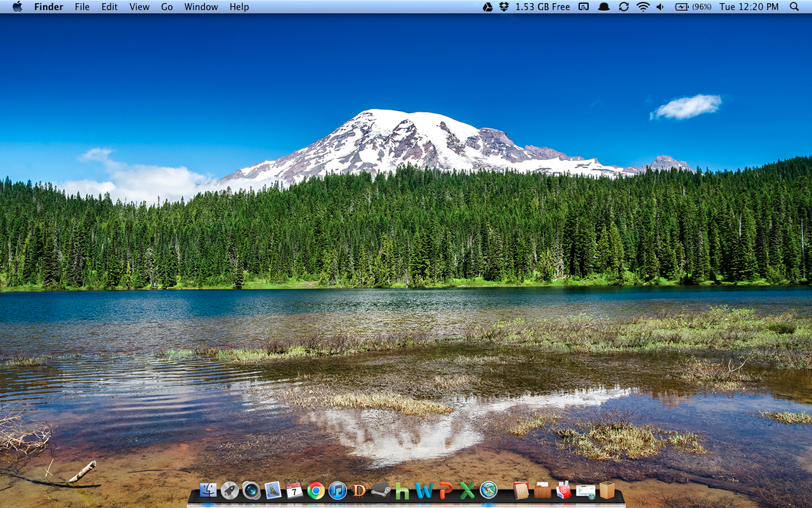Image resolution: width=812 pixels, height=508 pixels.
Task: Open the red and white stack in Dock
Action: point(563,490)
